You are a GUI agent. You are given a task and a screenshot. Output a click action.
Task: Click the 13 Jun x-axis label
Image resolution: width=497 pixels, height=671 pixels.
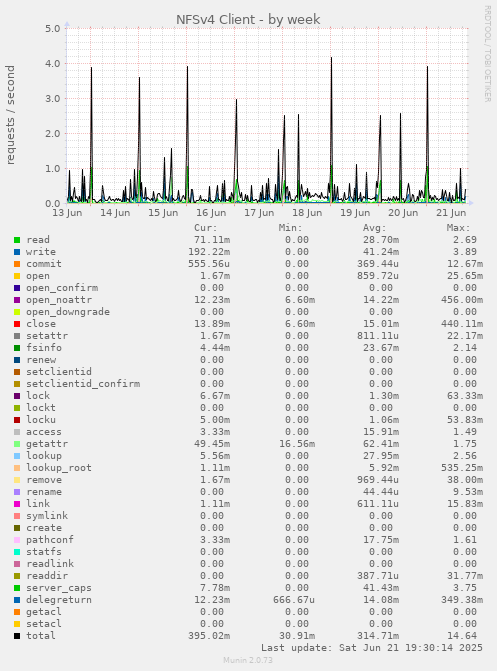coord(67,213)
